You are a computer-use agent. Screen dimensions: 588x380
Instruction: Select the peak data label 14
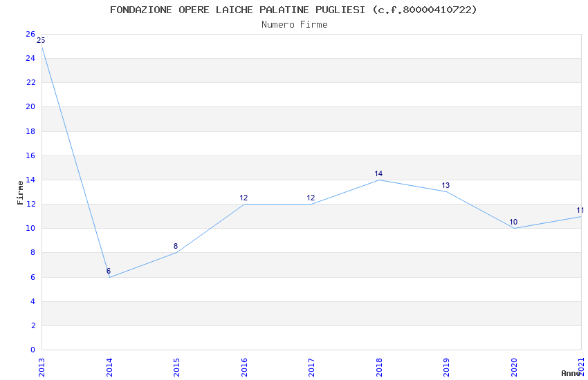point(378,173)
